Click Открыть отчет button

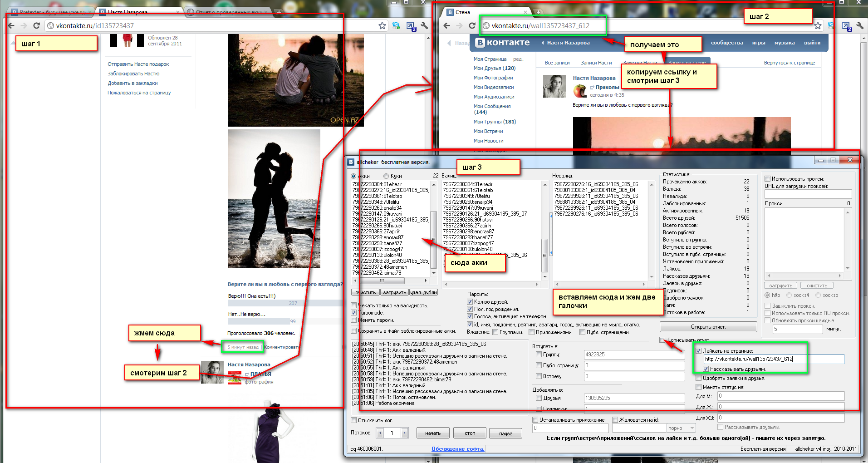[708, 327]
